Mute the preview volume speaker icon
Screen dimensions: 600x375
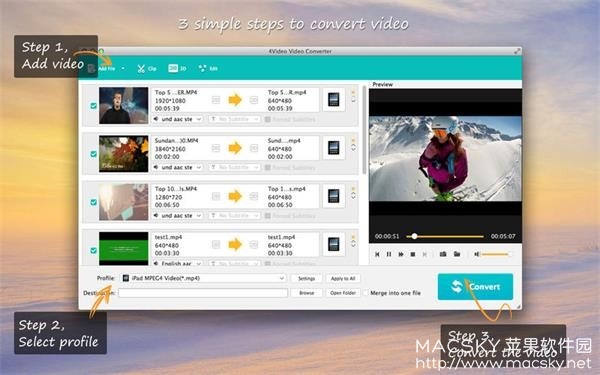coord(476,254)
